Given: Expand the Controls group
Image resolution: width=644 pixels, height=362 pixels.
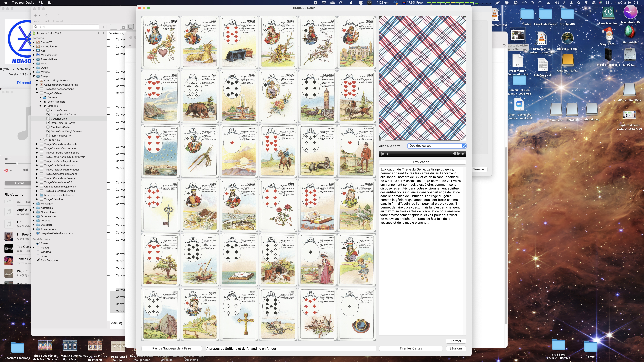Looking at the screenshot, I should 40,97.
